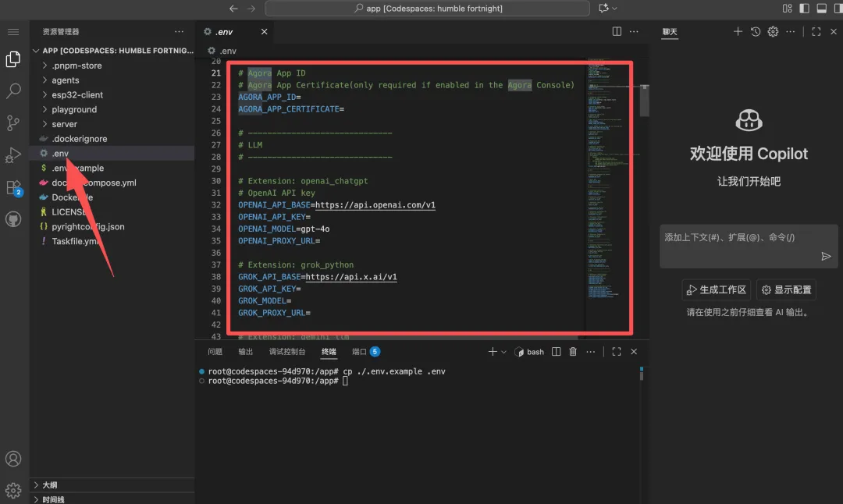
Task: Click the editor vertical scrollbar thumb
Action: [644, 101]
